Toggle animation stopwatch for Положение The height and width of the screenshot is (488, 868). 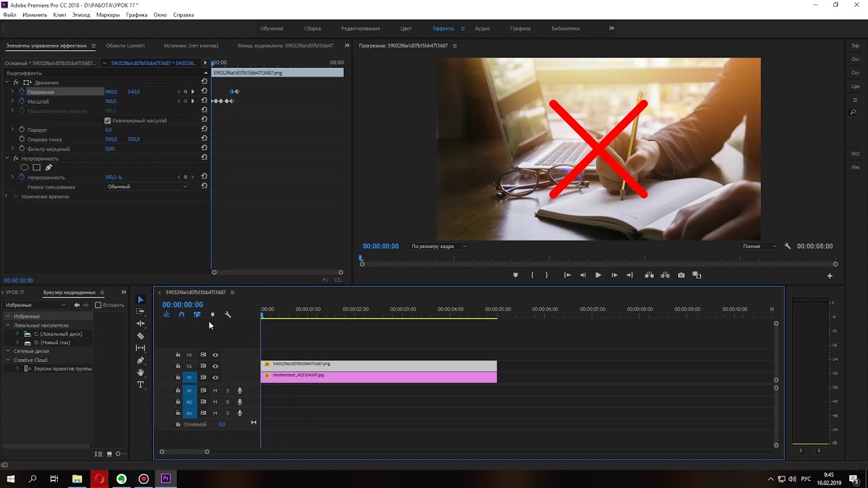pos(22,91)
